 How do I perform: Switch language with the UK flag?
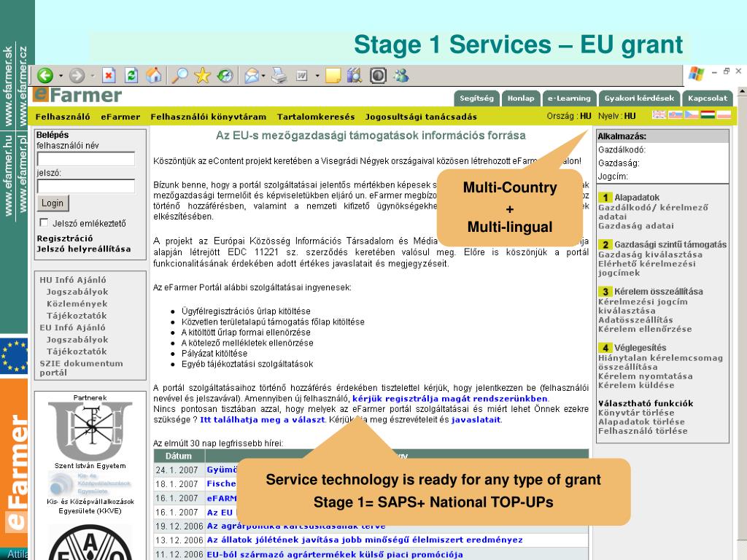click(x=659, y=114)
